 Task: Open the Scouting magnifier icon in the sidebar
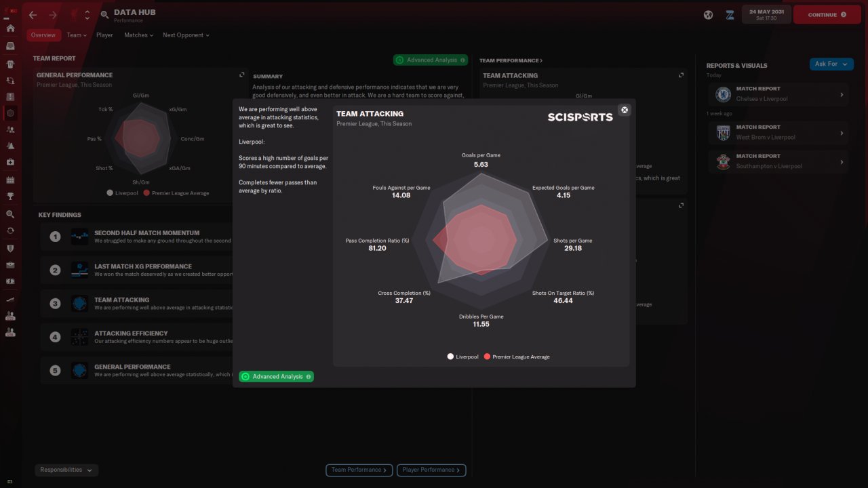(10, 213)
